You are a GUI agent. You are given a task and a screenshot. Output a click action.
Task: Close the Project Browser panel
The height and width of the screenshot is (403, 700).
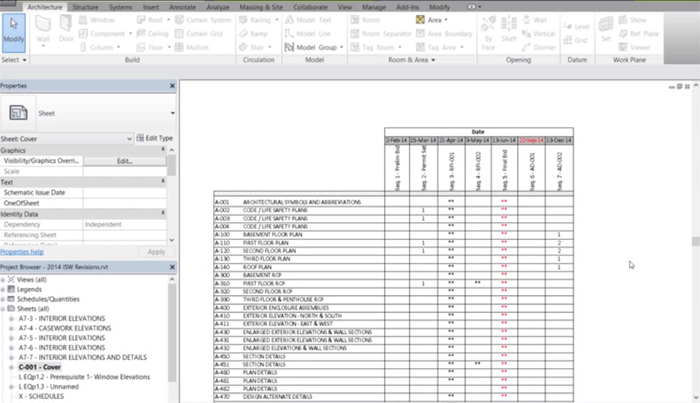tap(172, 267)
